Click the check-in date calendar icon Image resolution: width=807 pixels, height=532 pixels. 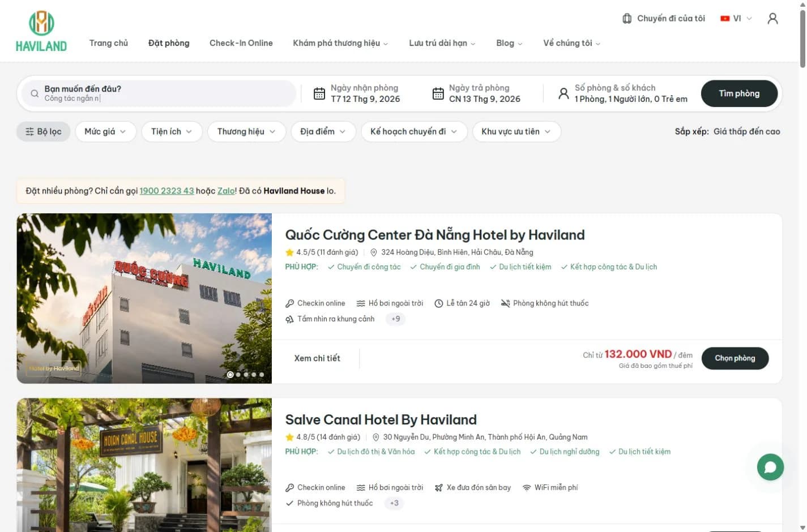319,93
